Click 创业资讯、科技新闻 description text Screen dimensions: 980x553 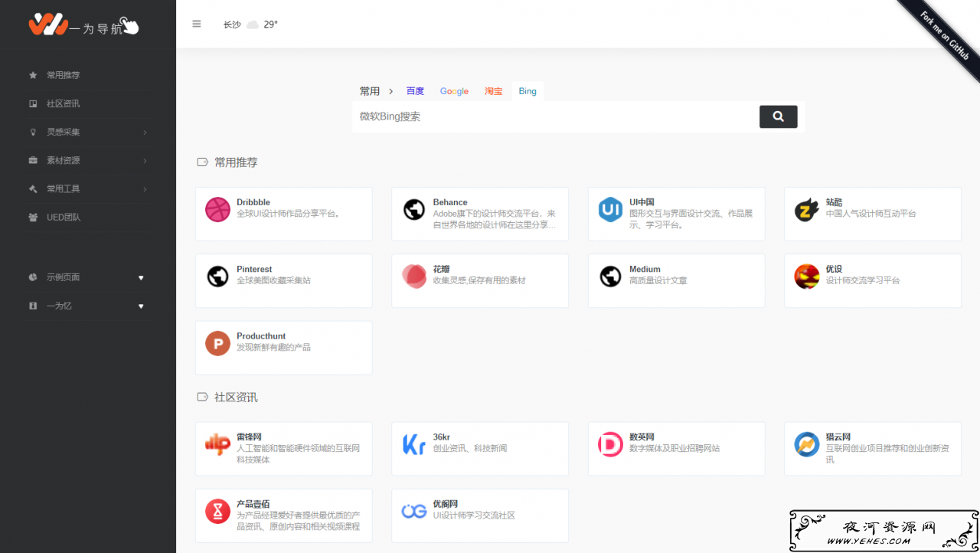pos(470,449)
